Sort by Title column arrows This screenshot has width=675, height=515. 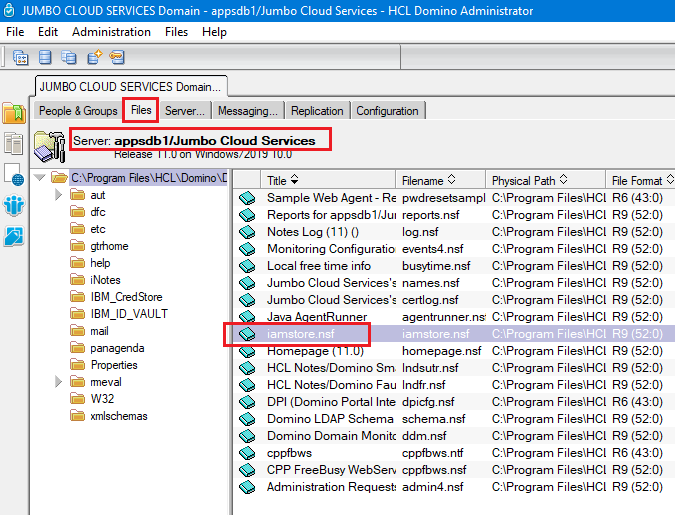click(294, 180)
